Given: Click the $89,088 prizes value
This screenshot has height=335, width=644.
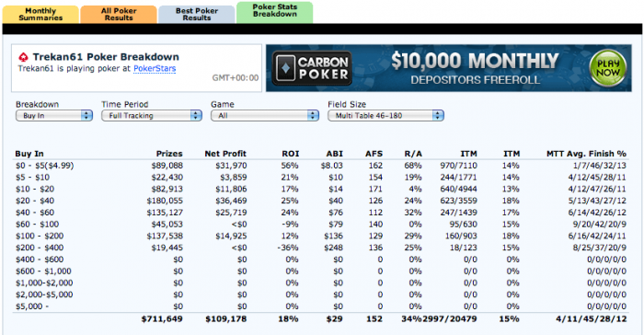Looking at the screenshot, I should tap(167, 166).
